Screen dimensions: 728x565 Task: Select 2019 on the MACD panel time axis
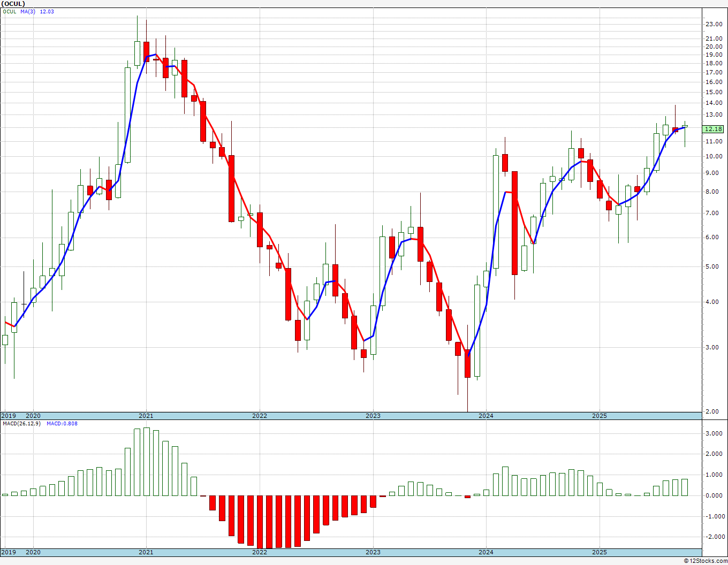click(8, 552)
